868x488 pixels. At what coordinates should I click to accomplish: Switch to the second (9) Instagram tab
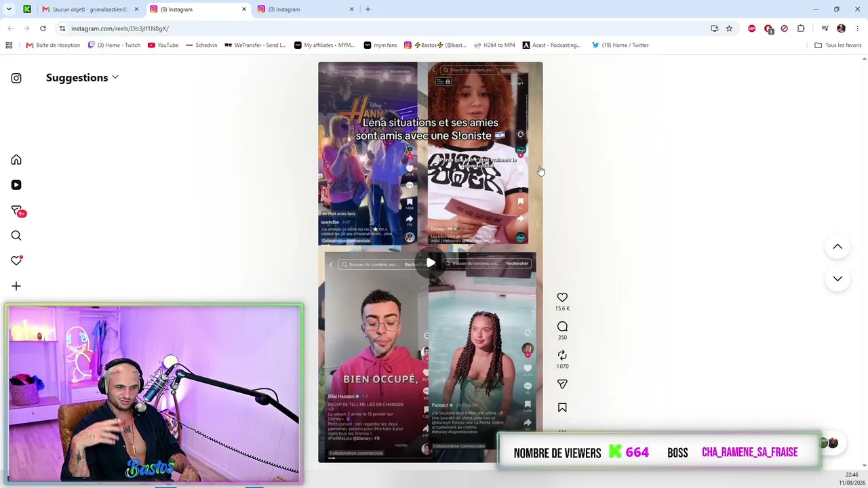click(306, 9)
